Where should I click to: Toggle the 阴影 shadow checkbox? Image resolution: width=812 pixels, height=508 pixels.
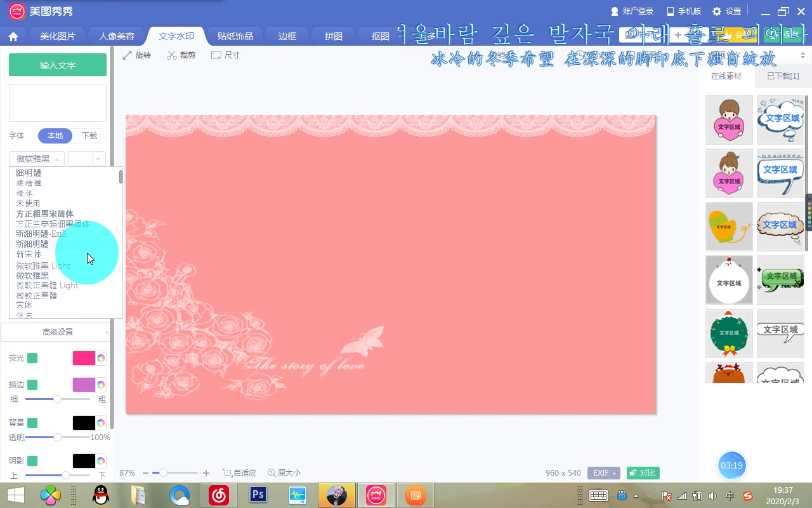32,461
